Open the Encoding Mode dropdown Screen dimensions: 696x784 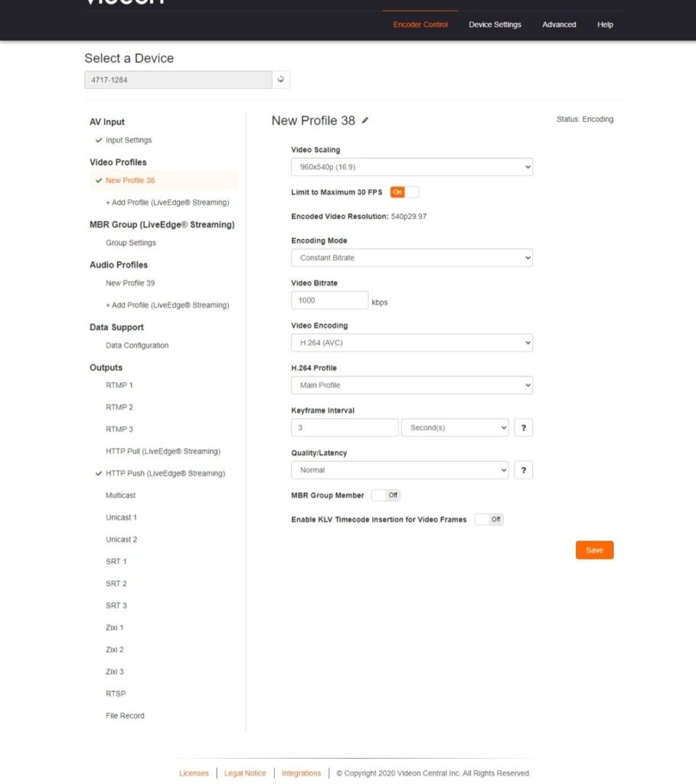[412, 257]
